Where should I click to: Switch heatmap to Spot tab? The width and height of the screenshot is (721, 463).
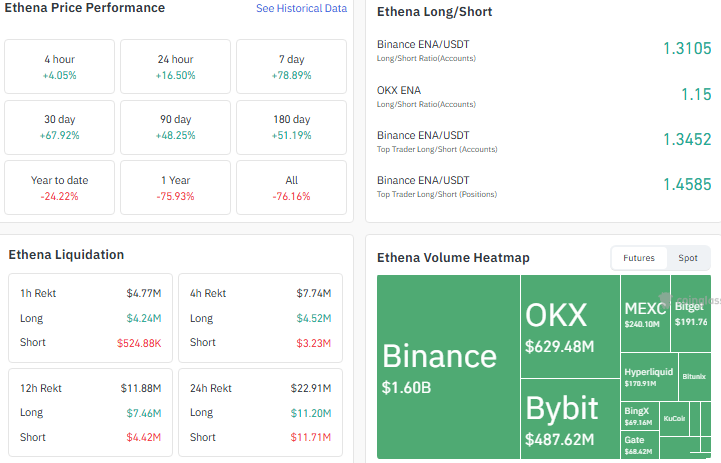pos(687,258)
